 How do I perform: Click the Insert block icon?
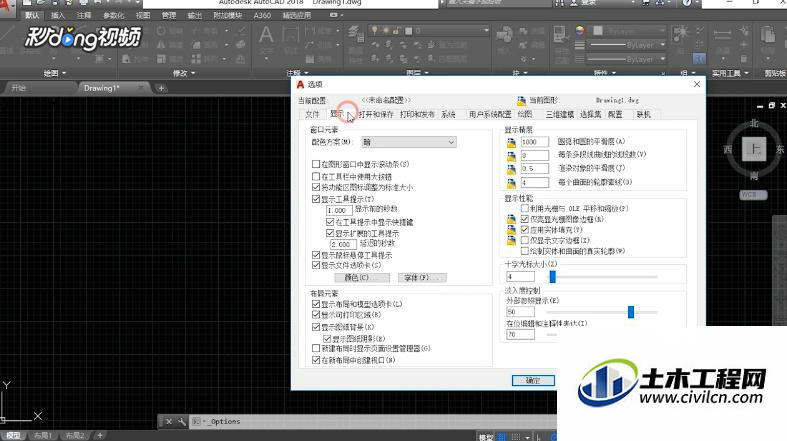[504, 35]
